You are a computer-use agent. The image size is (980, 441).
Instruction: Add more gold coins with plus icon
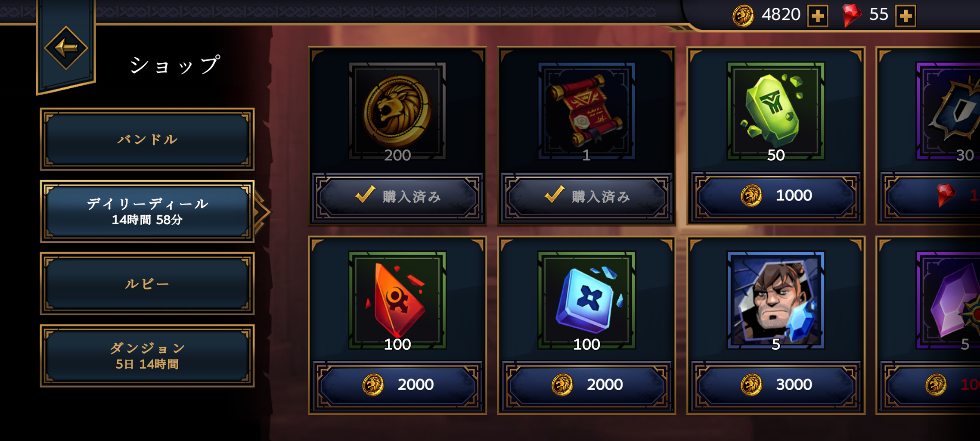[817, 16]
